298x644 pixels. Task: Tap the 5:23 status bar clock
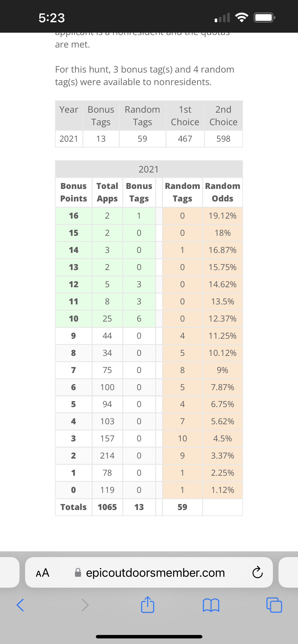click(x=52, y=18)
